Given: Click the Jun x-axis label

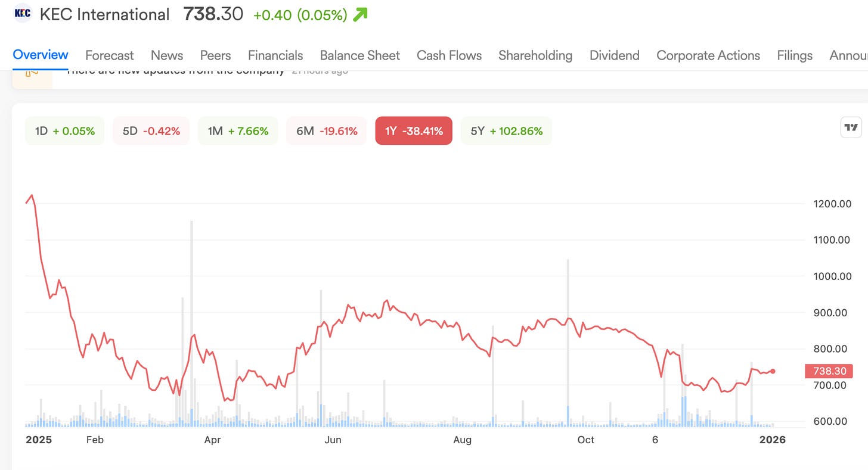Looking at the screenshot, I should (x=333, y=440).
